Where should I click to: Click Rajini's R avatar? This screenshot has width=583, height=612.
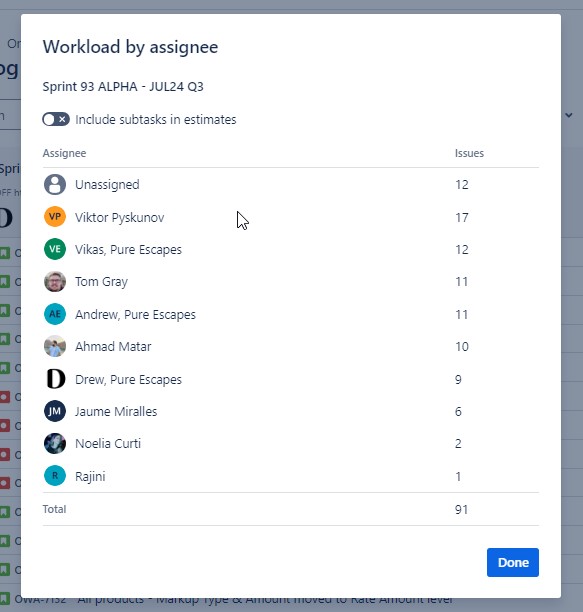coord(55,476)
